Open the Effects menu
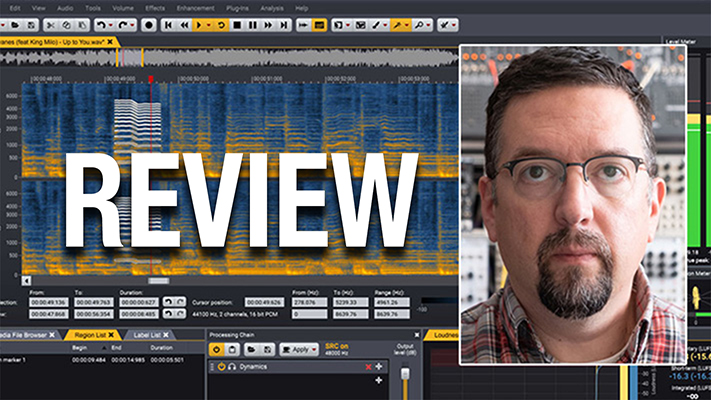This screenshot has height=400, width=711. click(155, 7)
